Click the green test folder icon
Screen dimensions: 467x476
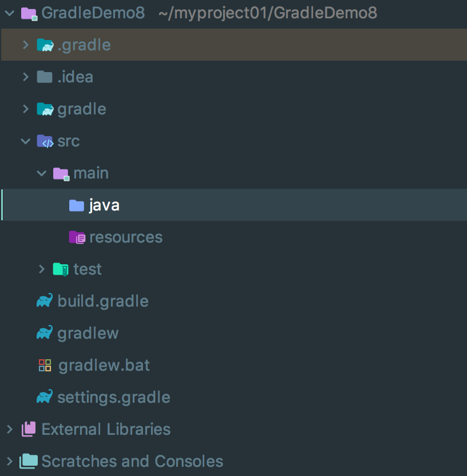[61, 269]
